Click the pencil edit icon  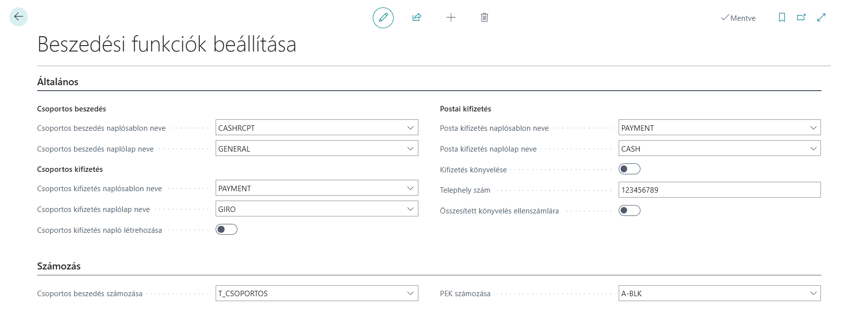click(383, 18)
